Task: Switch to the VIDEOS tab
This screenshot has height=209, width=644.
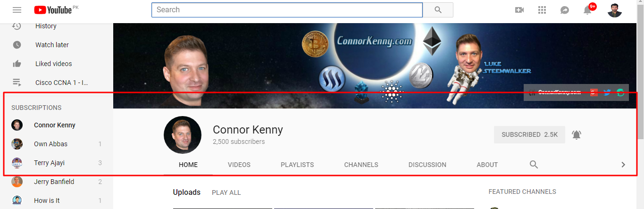Action: click(239, 165)
